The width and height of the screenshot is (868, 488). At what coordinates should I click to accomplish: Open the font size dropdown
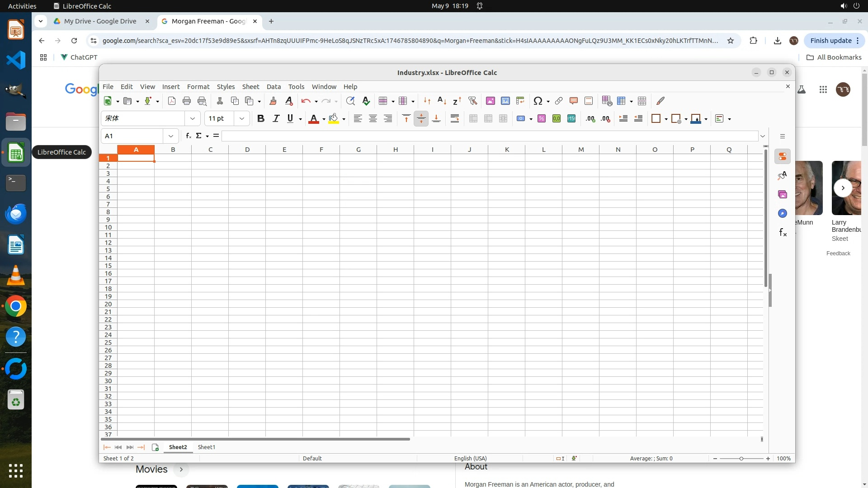coord(242,118)
